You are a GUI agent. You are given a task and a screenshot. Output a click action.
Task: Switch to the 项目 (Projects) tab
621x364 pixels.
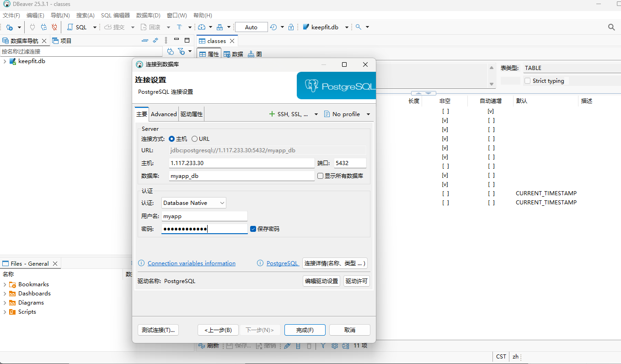[62, 41]
